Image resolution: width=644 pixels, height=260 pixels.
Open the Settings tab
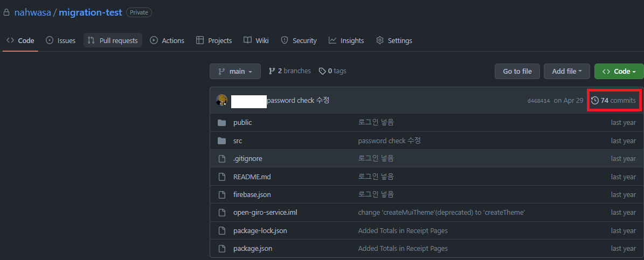(x=394, y=40)
